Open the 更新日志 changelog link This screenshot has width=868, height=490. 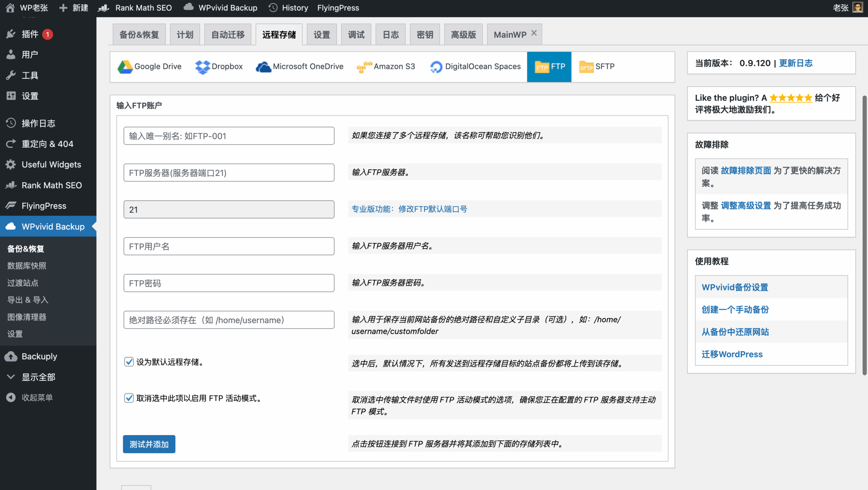click(x=795, y=63)
